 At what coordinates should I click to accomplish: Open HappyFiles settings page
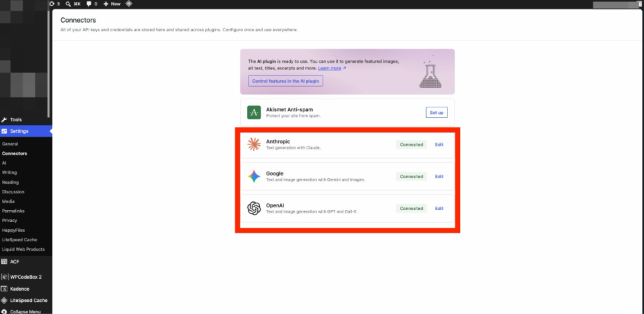[x=13, y=230]
